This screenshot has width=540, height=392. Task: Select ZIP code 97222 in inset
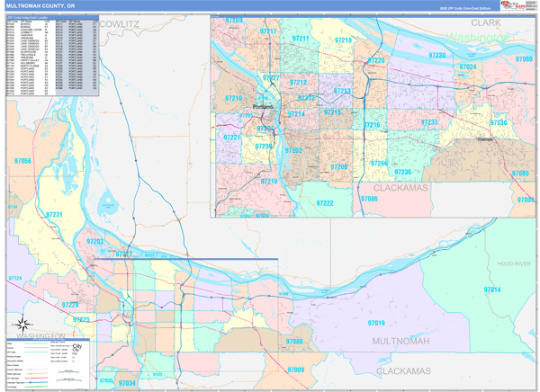(x=324, y=203)
